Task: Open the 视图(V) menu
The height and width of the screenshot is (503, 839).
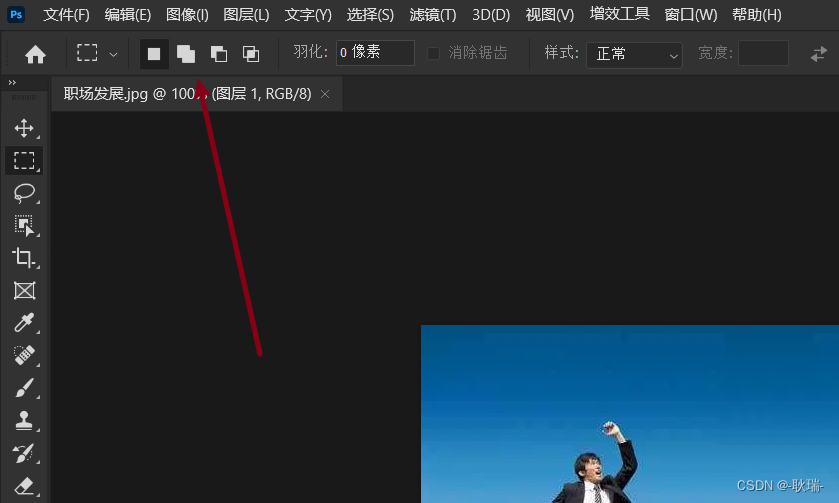Action: click(550, 14)
